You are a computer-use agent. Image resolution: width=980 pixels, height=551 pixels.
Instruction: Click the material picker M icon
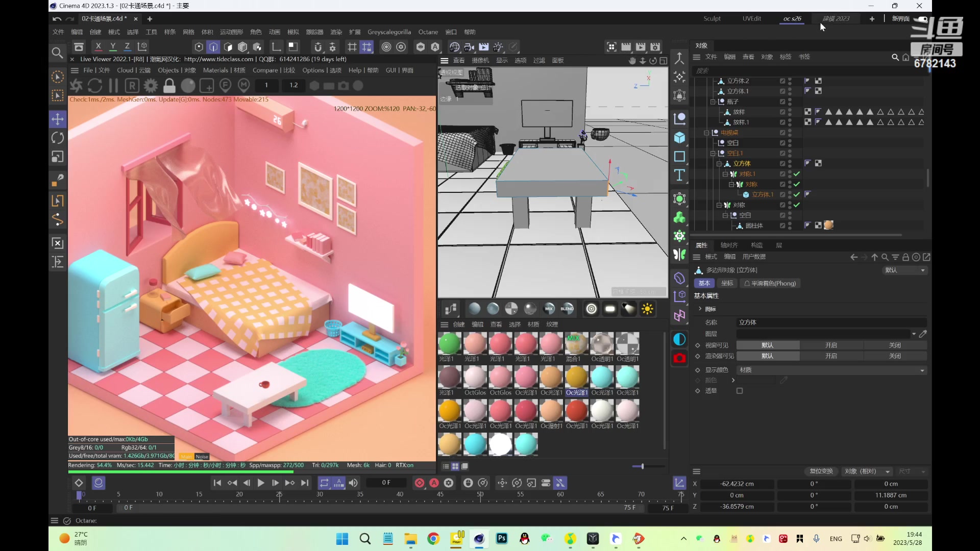(x=244, y=85)
